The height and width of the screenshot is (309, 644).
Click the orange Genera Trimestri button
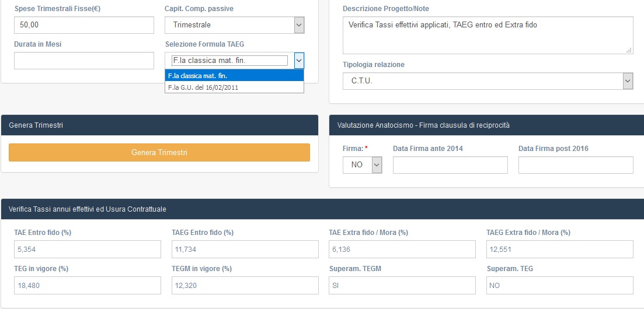click(x=159, y=152)
